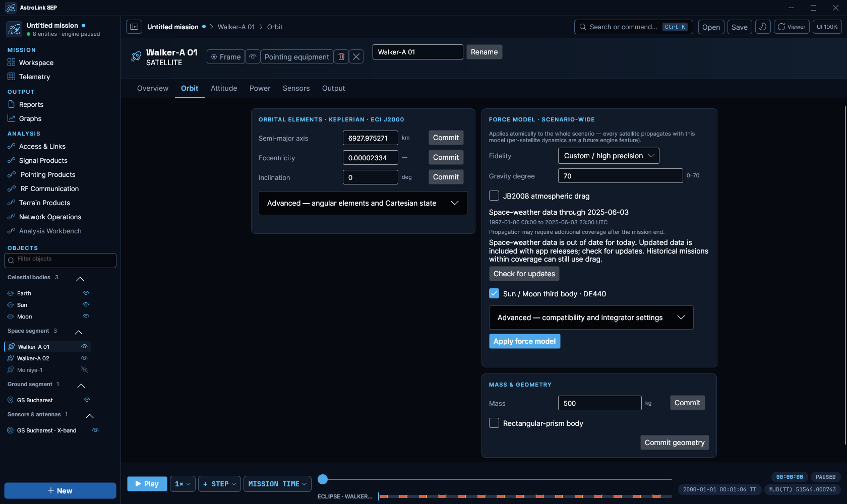
Task: Toggle the sidebar panel icon
Action: click(134, 27)
